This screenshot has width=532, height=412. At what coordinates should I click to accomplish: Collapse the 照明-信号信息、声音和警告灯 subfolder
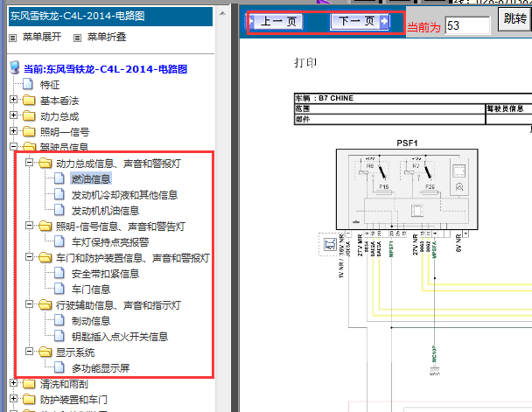point(29,225)
